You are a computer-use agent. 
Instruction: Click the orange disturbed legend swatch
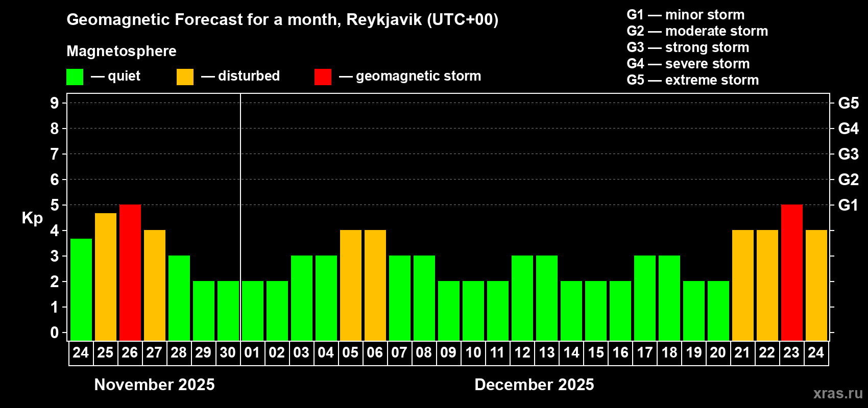(185, 77)
